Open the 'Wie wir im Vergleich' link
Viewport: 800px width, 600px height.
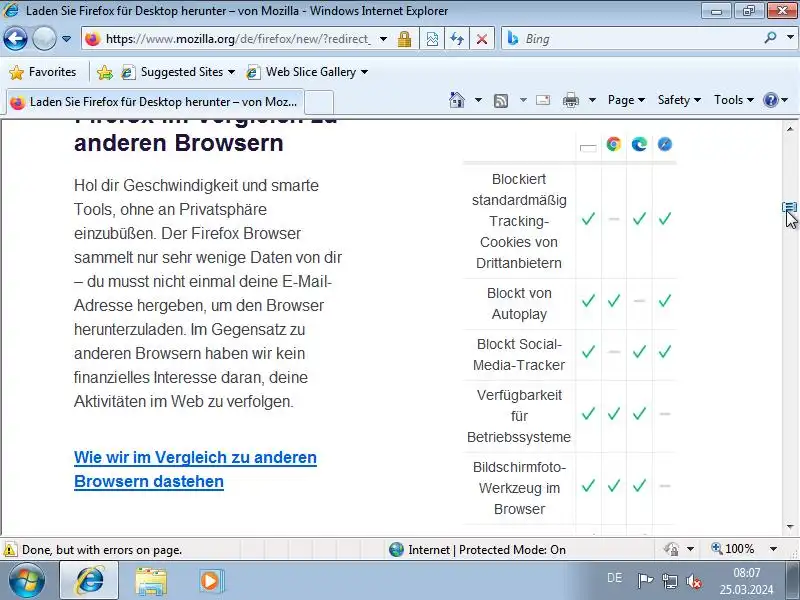[x=195, y=469]
